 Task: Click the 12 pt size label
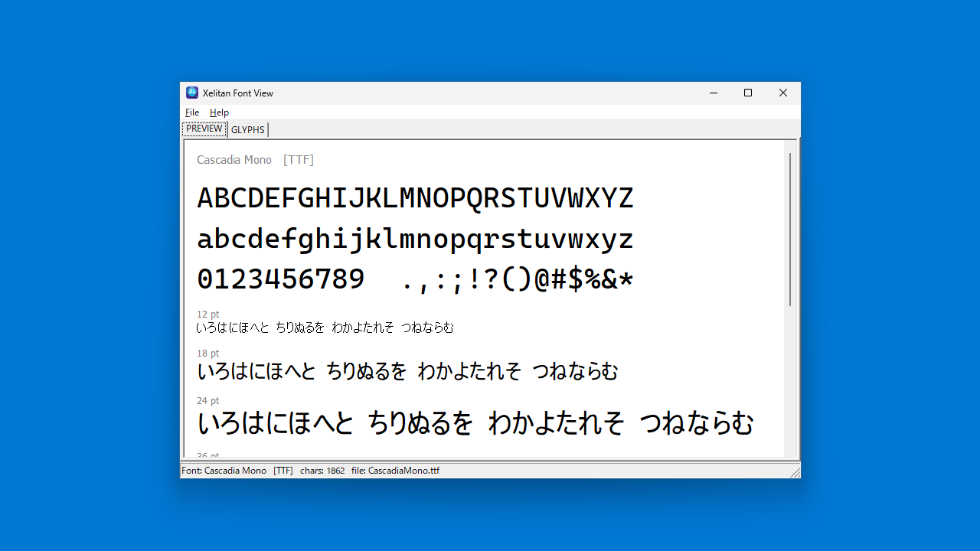click(x=207, y=315)
